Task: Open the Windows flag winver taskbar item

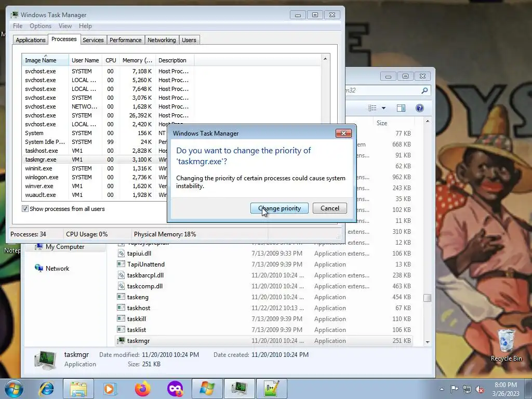Action: point(207,389)
